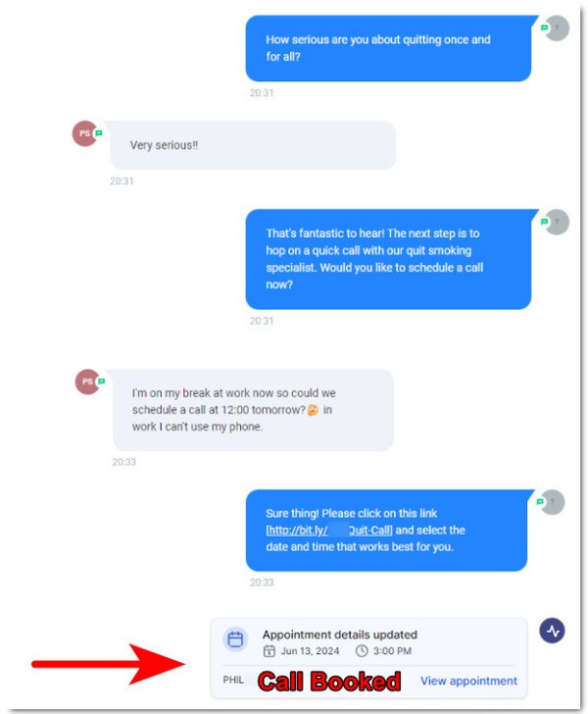Click the PS avatar beside the work break message

pos(87,382)
